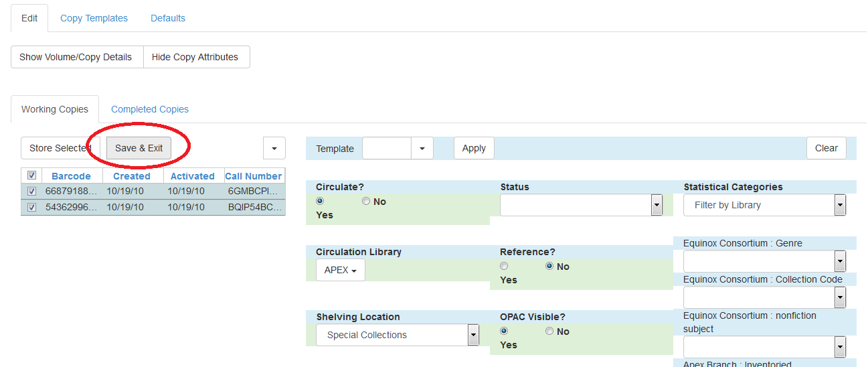
Task: Select No for Circulate?
Action: coord(366,202)
